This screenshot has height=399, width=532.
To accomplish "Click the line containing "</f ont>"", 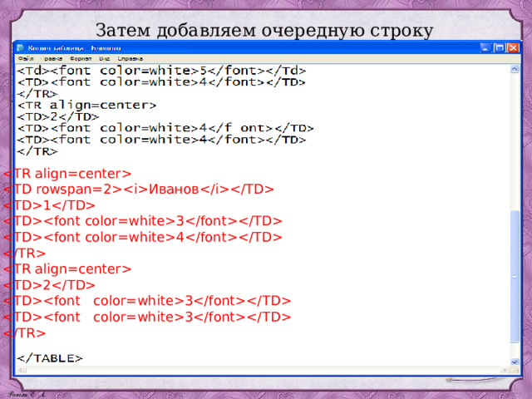I will click(165, 128).
